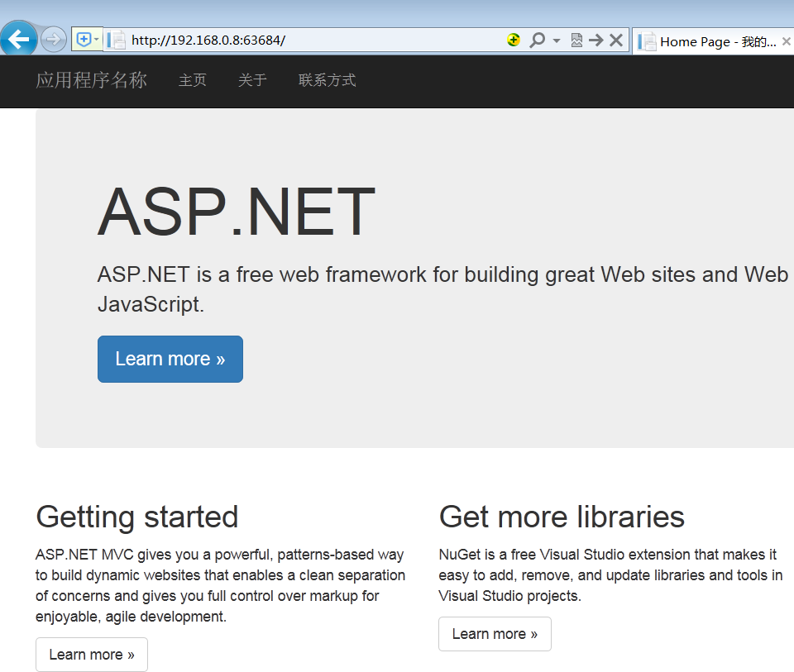Click the blue shield icon by address bar
The width and height of the screenshot is (794, 672).
coord(84,39)
